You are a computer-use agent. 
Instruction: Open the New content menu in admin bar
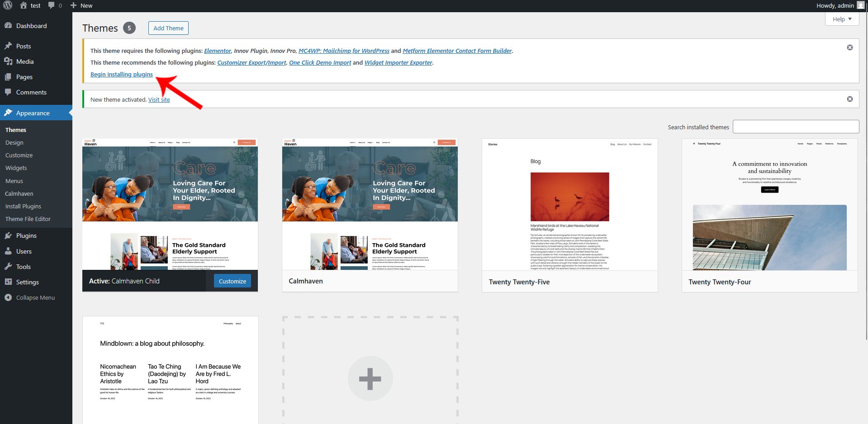click(x=81, y=5)
